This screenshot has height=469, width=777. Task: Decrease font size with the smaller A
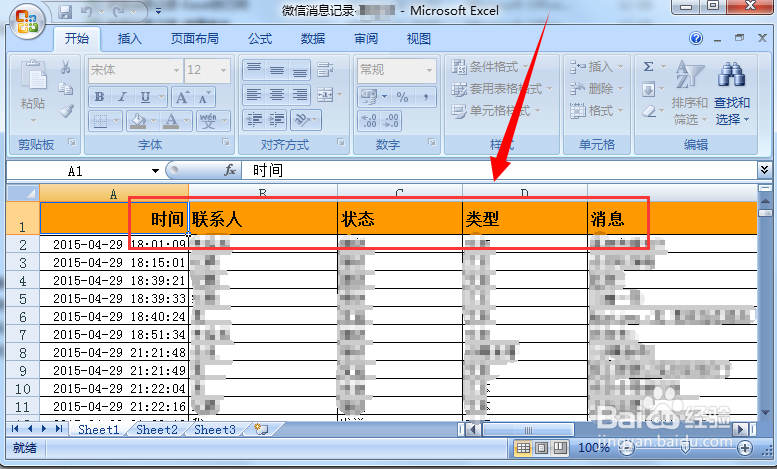pos(204,97)
